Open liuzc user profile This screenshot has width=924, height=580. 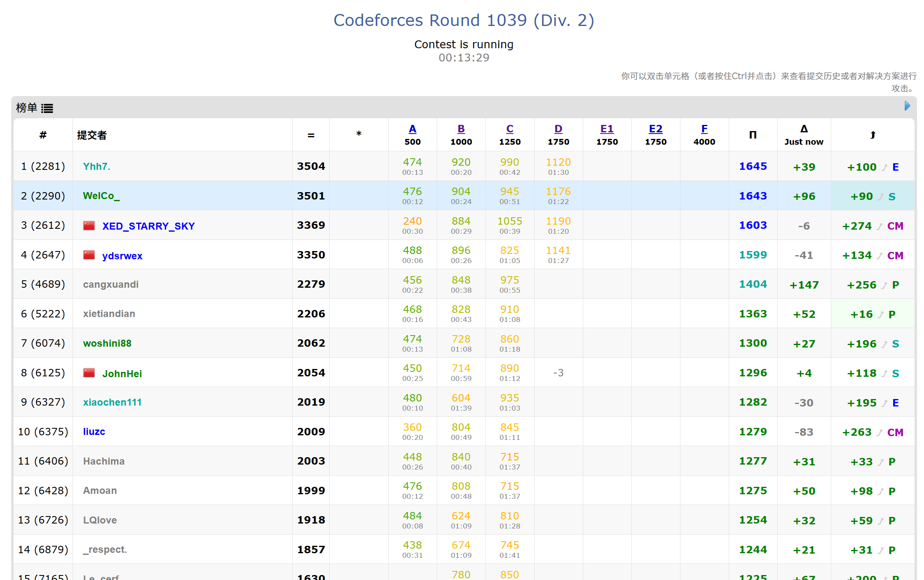coord(94,432)
